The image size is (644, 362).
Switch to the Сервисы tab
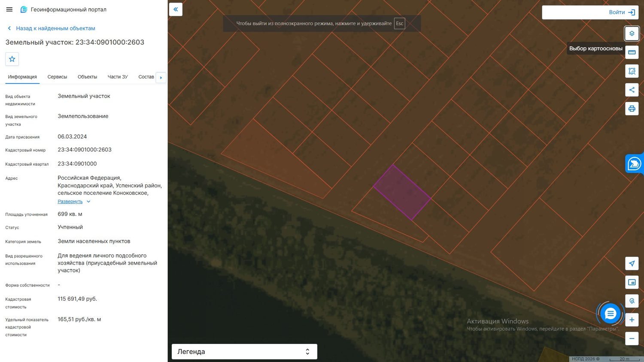coord(57,77)
